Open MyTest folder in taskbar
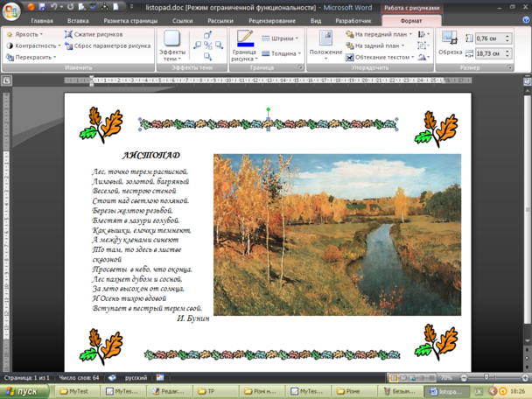 pyautogui.click(x=76, y=391)
